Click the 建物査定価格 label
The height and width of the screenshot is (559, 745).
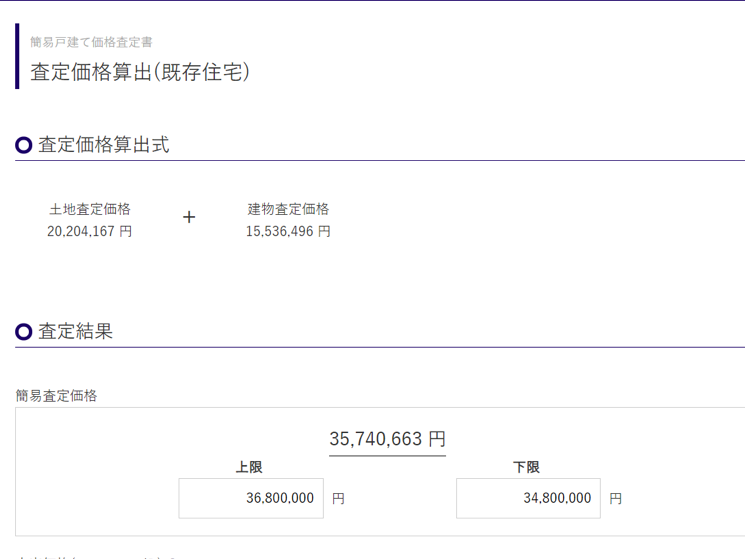point(288,209)
